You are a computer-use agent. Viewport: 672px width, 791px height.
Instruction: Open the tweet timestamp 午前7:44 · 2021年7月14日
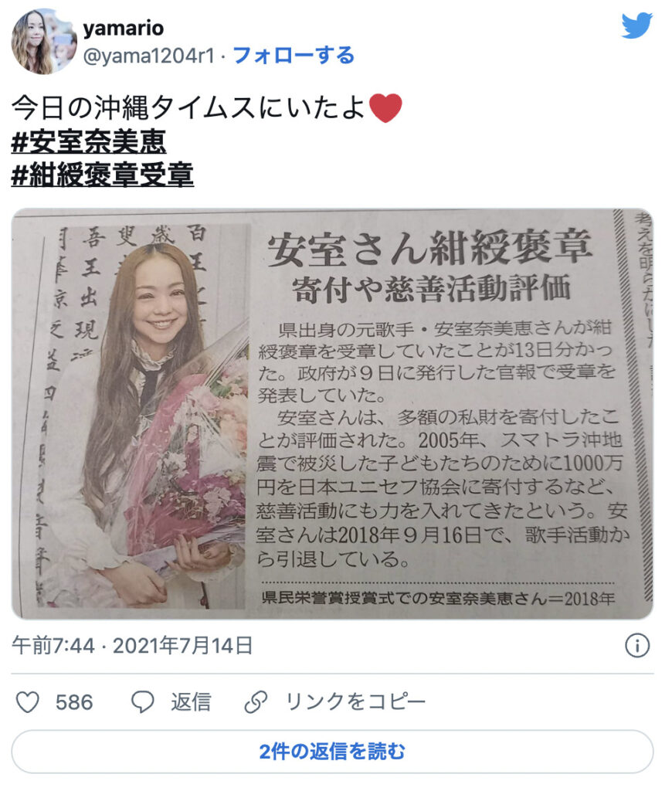tap(132, 646)
